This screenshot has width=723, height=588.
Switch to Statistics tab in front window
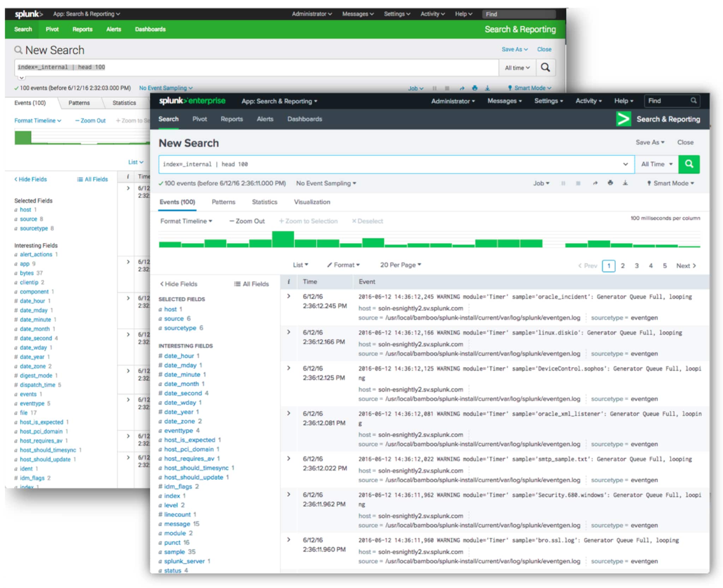[x=264, y=202]
